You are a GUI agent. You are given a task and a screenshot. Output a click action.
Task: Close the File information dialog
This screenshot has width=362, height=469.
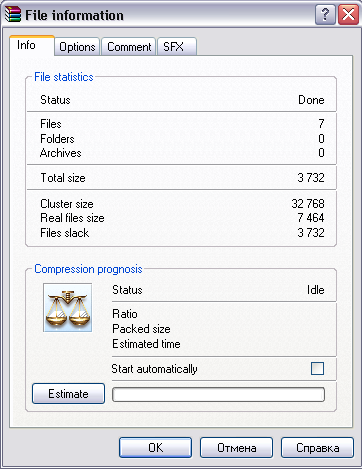click(x=348, y=15)
